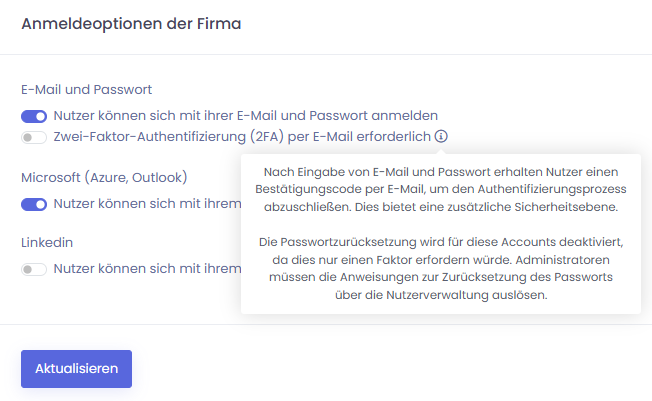Click the tooltip paragraph about Passwortzurücksetzung
652x401 pixels.
click(440, 269)
